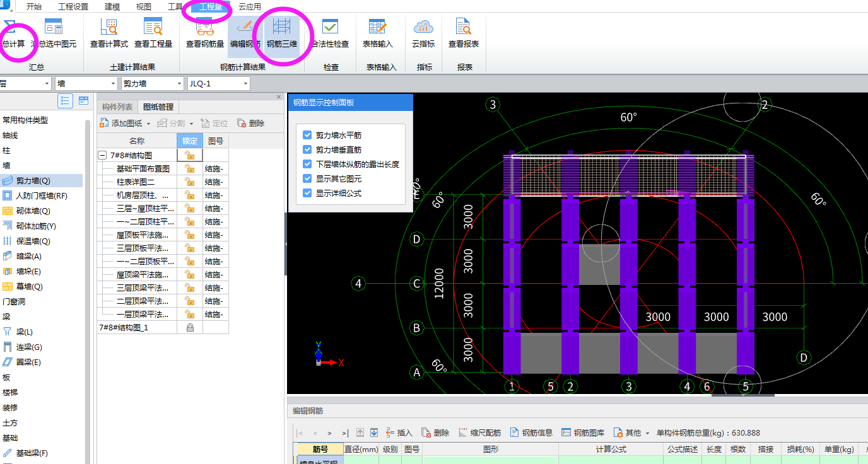Switch to 图纸管理 panel tab
Viewport: 868px width, 464px height.
(158, 107)
